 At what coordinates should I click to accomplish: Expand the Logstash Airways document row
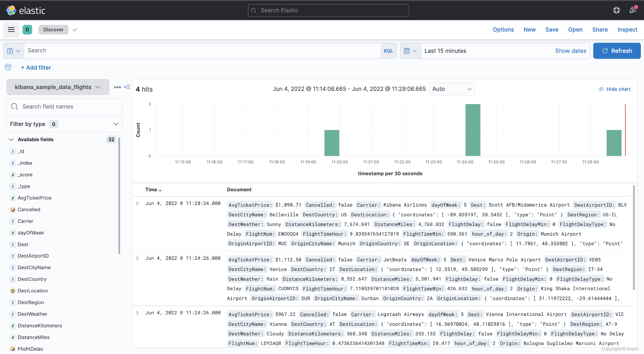pyautogui.click(x=137, y=313)
